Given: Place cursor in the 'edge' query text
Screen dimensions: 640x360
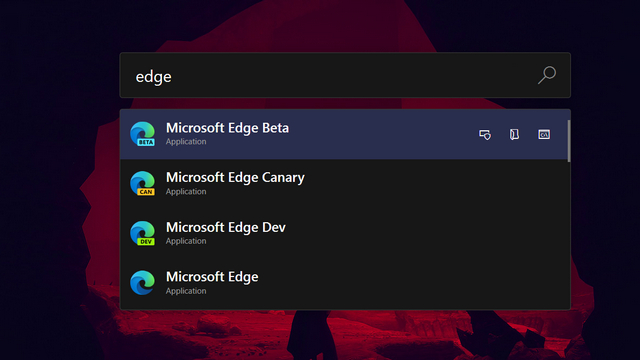Looking at the screenshot, I should click(153, 77).
